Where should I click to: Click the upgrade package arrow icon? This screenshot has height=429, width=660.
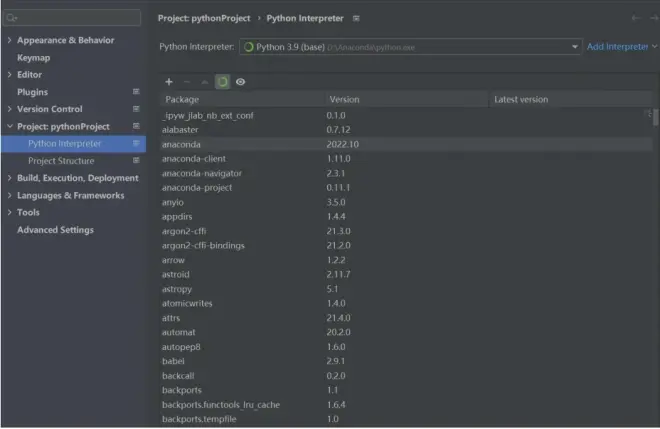[205, 82]
